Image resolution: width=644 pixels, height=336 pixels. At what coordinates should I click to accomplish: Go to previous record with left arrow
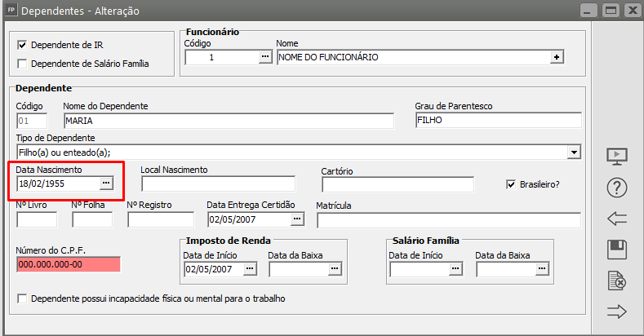pos(617,219)
